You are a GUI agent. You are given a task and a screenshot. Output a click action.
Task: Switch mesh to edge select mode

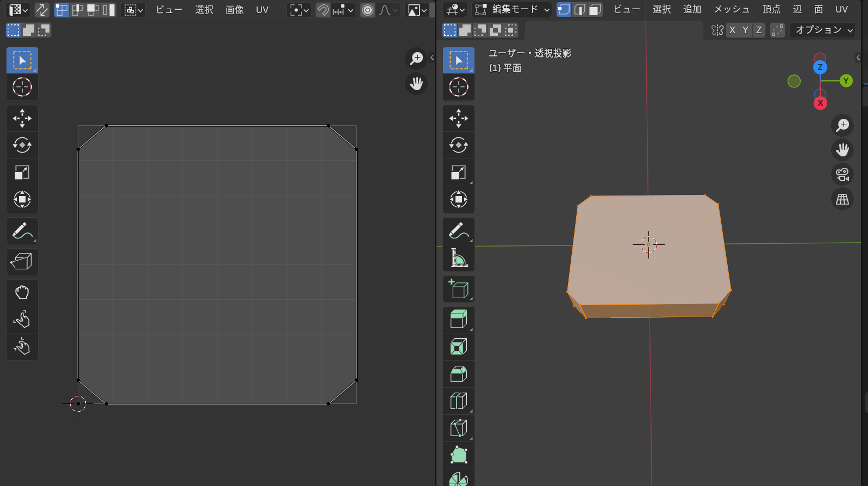point(580,9)
